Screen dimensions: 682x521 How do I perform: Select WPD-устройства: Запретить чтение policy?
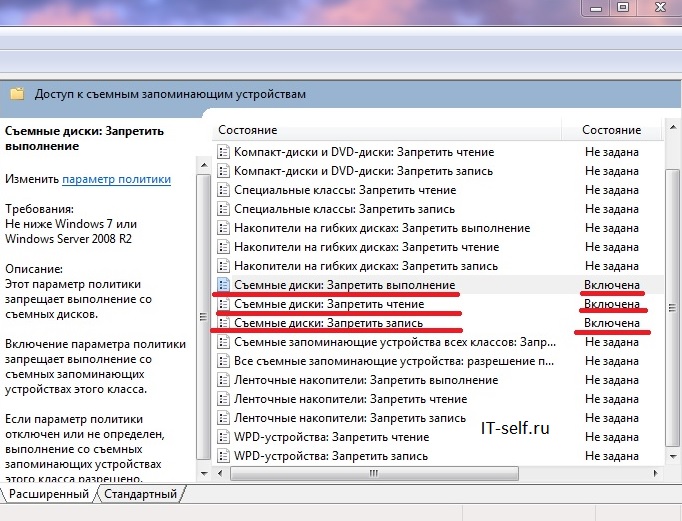(x=331, y=437)
